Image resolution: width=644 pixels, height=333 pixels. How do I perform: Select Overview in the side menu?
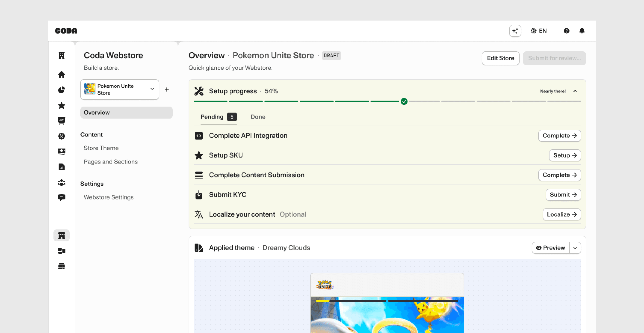127,113
